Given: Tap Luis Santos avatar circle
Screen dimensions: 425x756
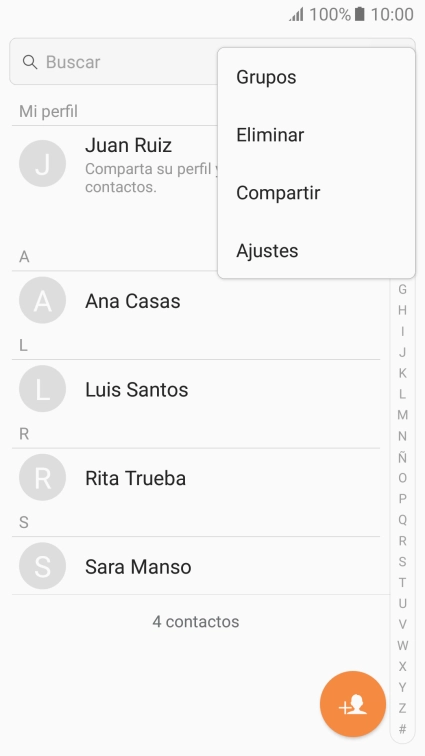Looking at the screenshot, I should [x=42, y=389].
